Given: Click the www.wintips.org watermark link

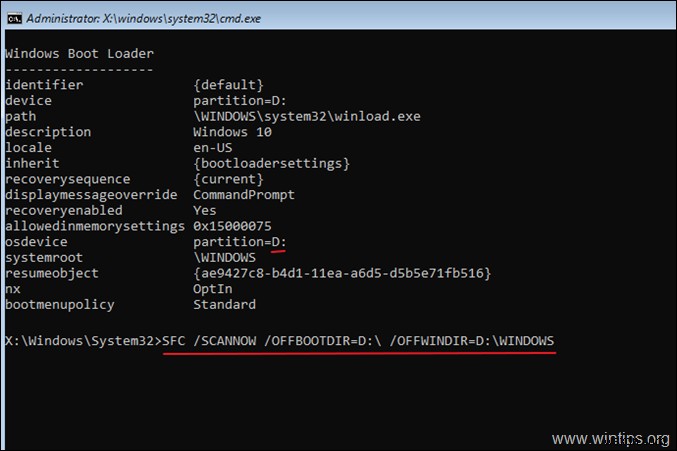Looking at the screenshot, I should point(612,437).
